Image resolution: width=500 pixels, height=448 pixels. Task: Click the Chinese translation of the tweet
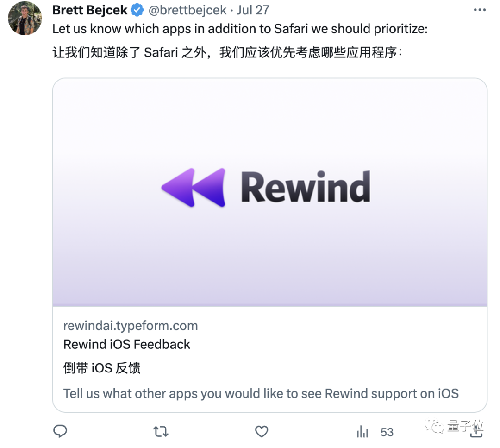[227, 52]
